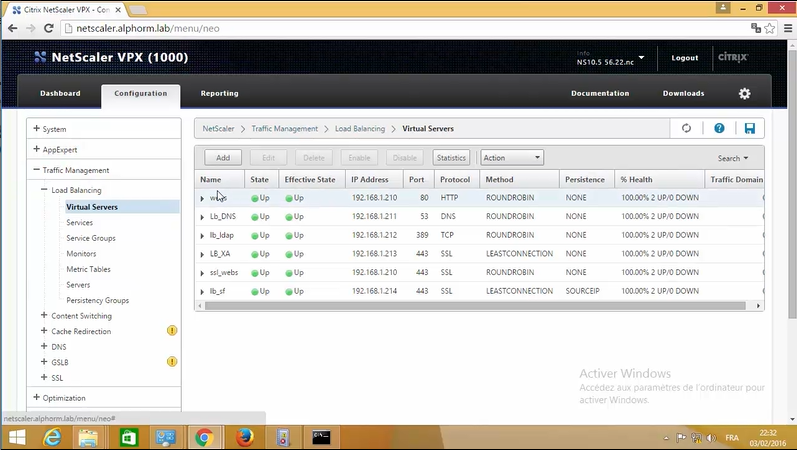Click the translate icon in address bar
The width and height of the screenshot is (797, 450).
tap(756, 28)
